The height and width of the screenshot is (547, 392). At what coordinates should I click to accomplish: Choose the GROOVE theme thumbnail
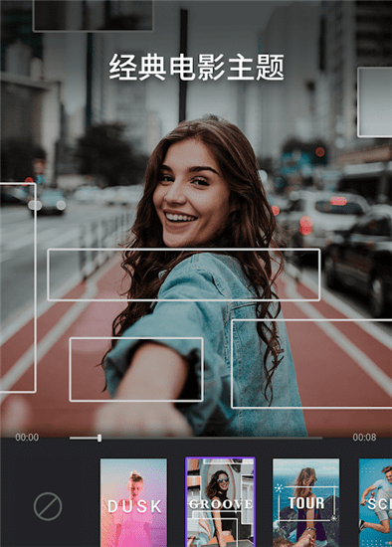[x=220, y=502]
